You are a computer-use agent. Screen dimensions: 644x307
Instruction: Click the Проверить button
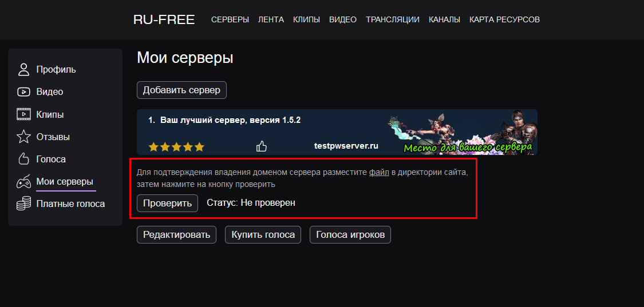[168, 203]
